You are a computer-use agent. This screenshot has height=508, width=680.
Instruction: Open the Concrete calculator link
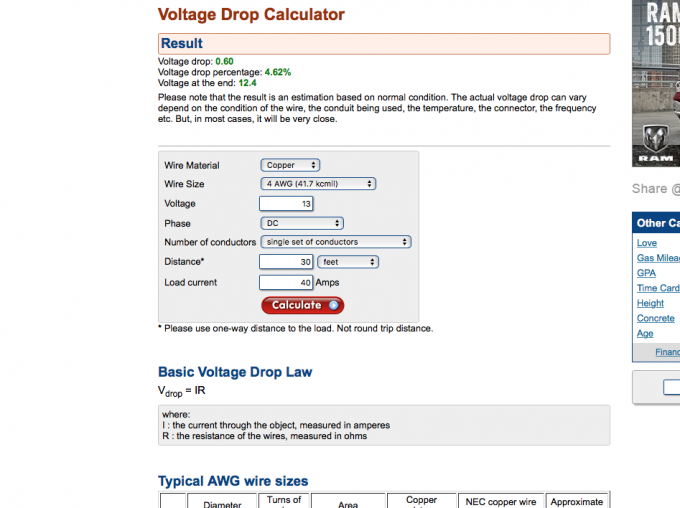pyautogui.click(x=656, y=318)
